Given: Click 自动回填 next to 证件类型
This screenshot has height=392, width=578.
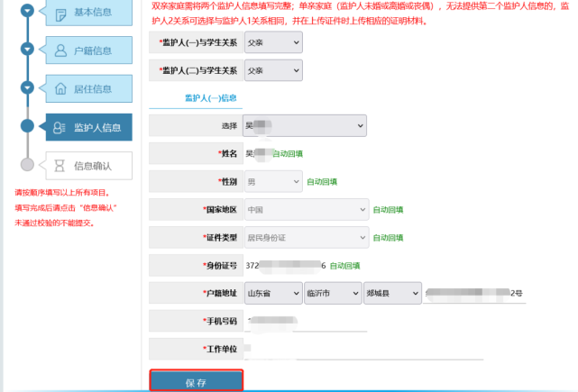Looking at the screenshot, I should click(x=388, y=238).
